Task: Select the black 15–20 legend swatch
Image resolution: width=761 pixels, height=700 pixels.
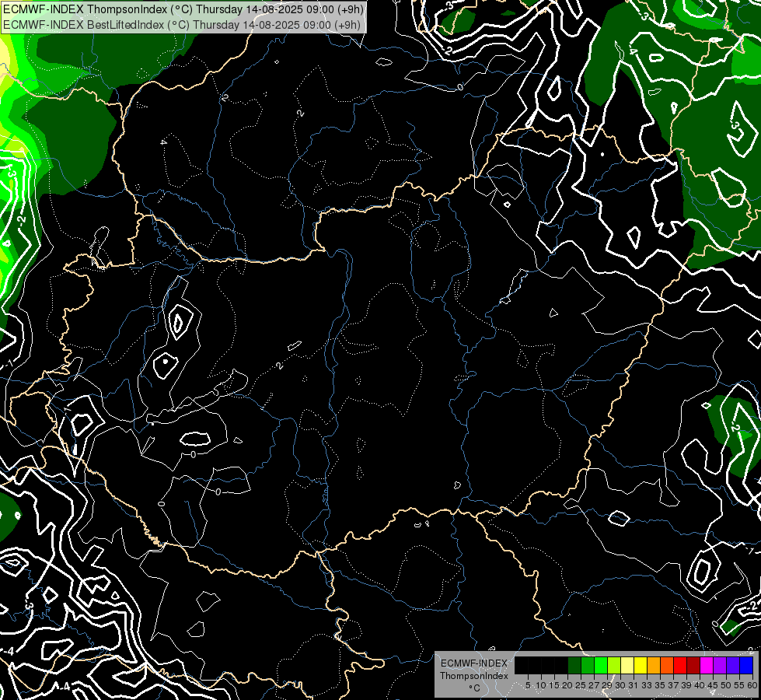Action: [x=561, y=665]
